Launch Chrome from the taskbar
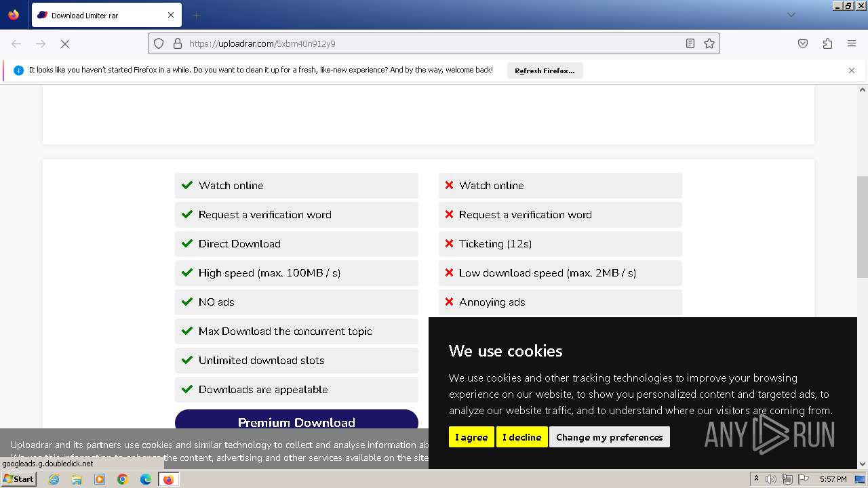This screenshot has height=488, width=868. (123, 479)
